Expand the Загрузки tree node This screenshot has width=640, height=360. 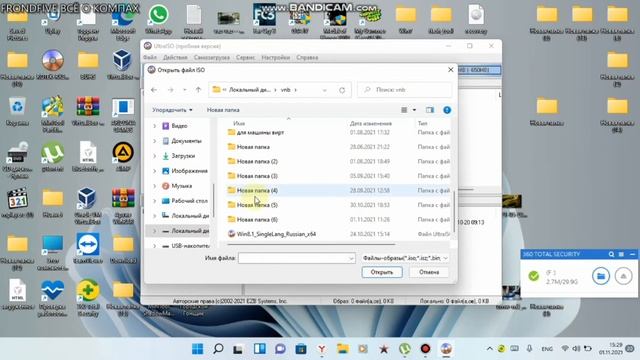click(155, 156)
